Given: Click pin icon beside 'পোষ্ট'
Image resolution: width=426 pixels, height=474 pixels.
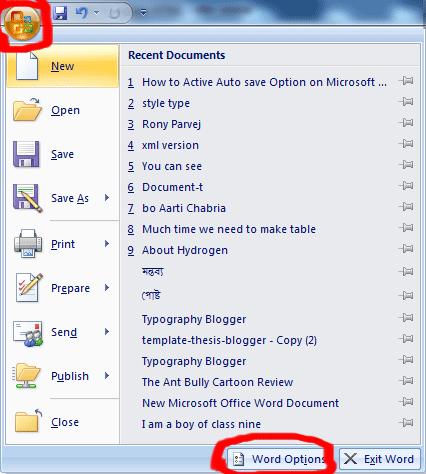Looking at the screenshot, I should 406,295.
